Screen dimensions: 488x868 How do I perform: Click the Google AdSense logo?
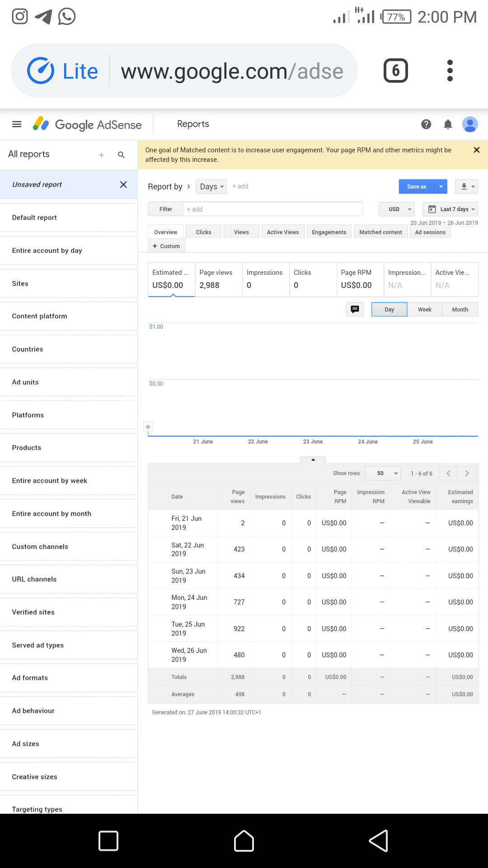coord(87,124)
